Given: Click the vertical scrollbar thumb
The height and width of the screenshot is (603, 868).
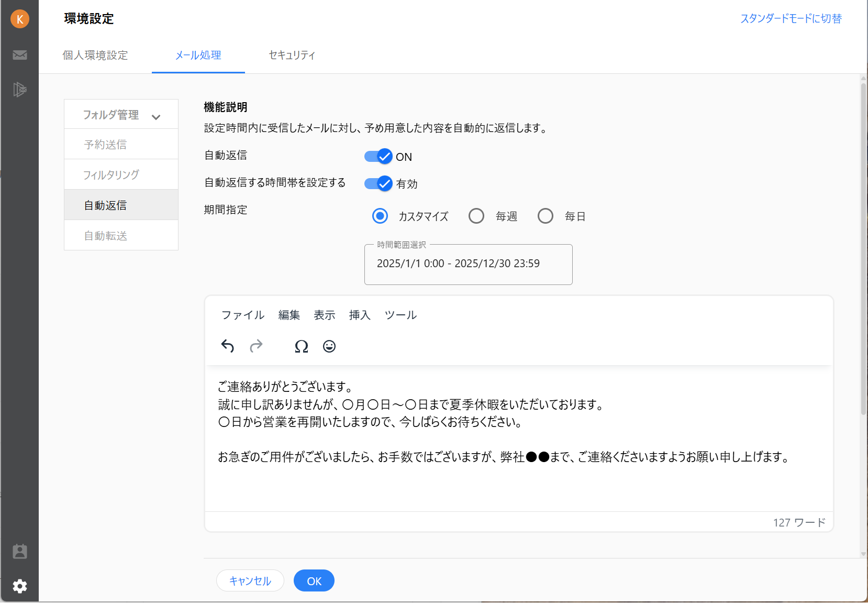Looking at the screenshot, I should click(864, 249).
